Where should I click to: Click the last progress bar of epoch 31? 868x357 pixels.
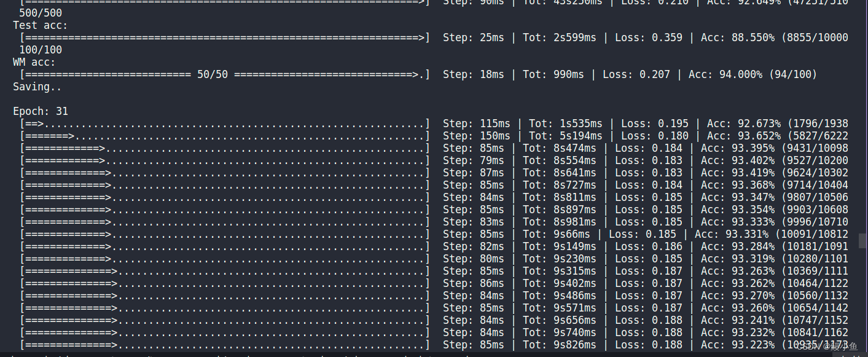[x=224, y=345]
